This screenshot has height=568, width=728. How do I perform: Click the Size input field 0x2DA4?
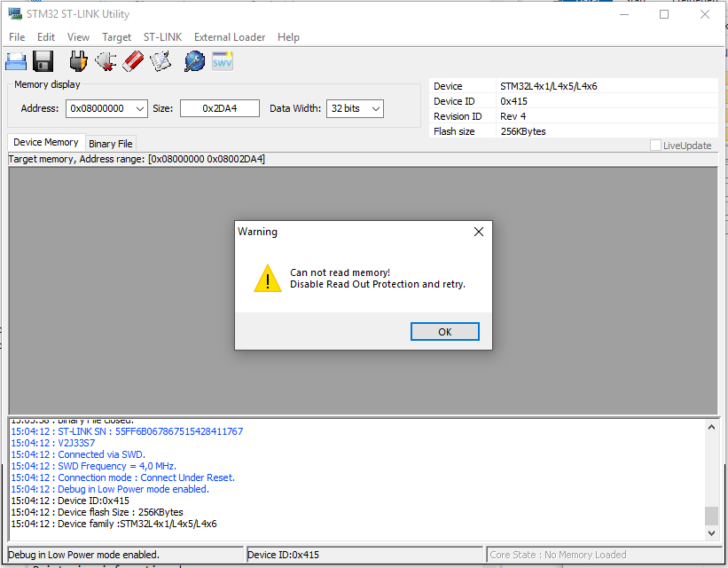coord(220,109)
